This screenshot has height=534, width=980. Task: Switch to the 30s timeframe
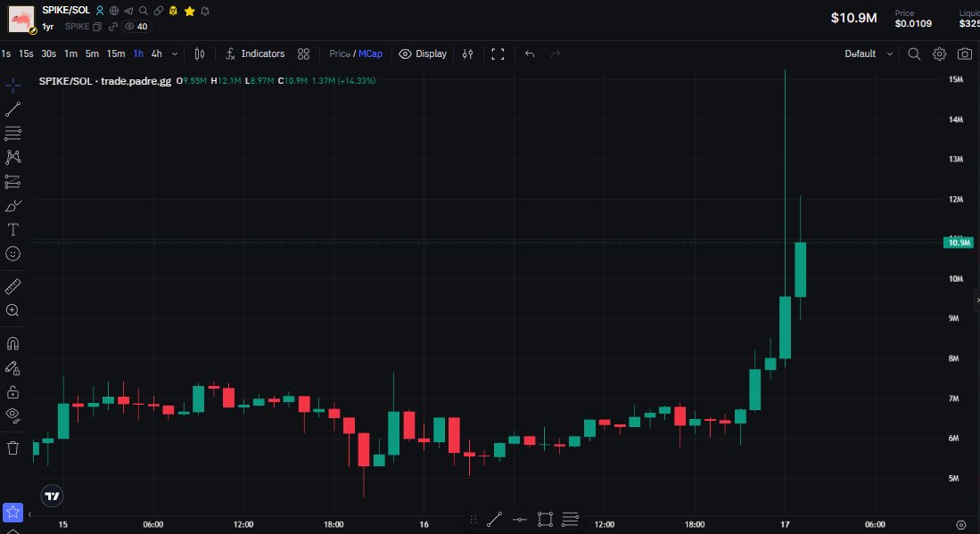click(x=48, y=53)
